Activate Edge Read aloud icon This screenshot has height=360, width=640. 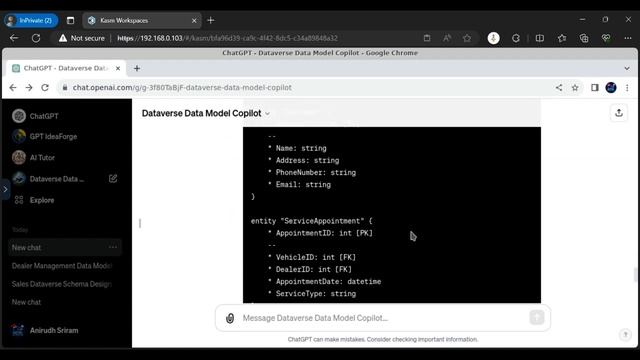pyautogui.click(x=447, y=38)
